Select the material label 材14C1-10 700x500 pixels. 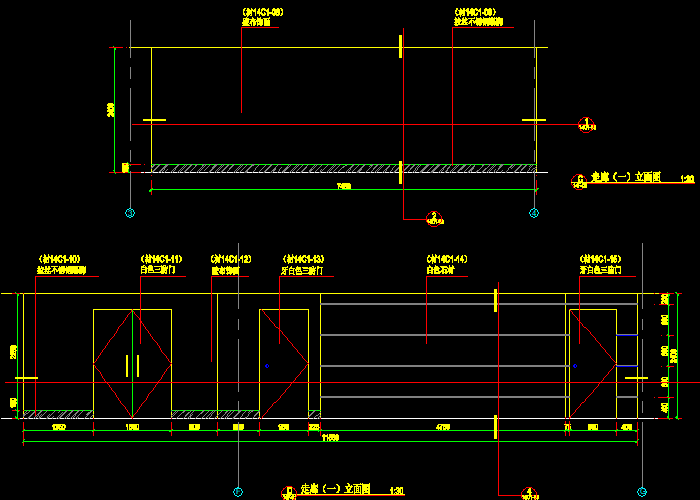pyautogui.click(x=59, y=259)
